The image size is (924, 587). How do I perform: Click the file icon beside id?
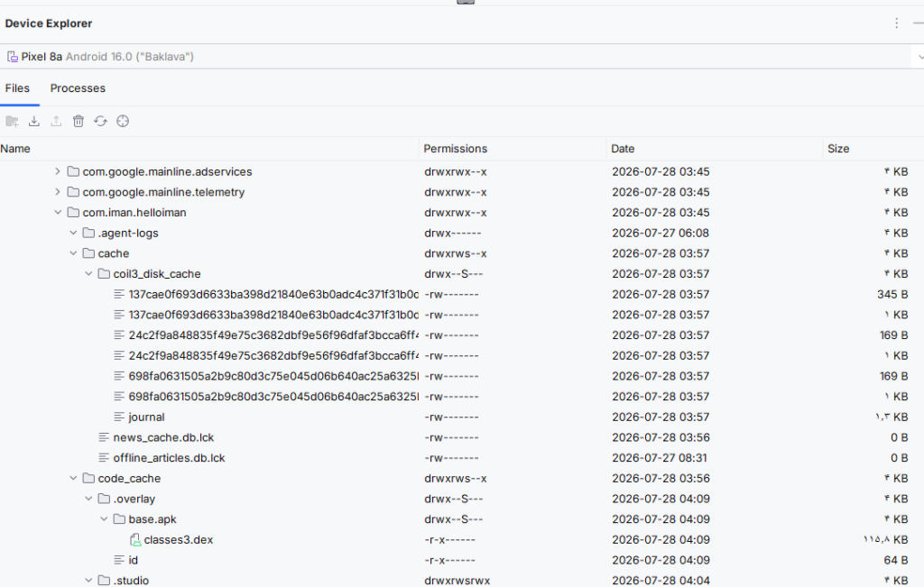coord(119,560)
